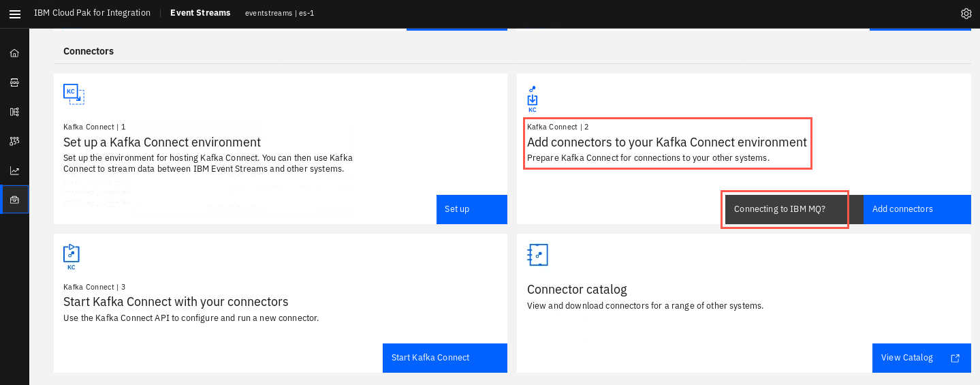
Task: Open the settings gear icon
Action: coord(966,14)
